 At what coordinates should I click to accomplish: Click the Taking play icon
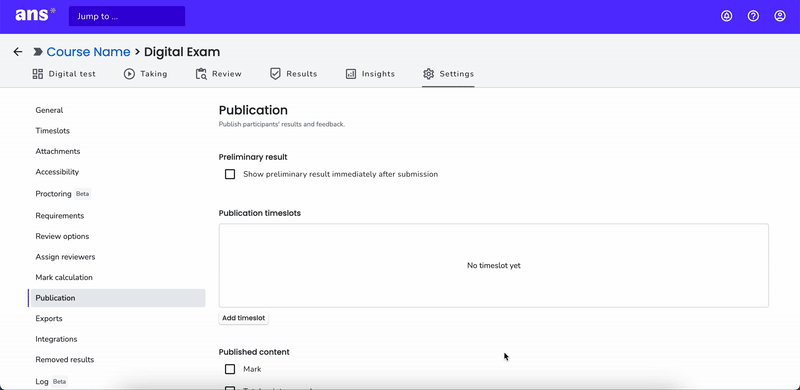coord(129,74)
